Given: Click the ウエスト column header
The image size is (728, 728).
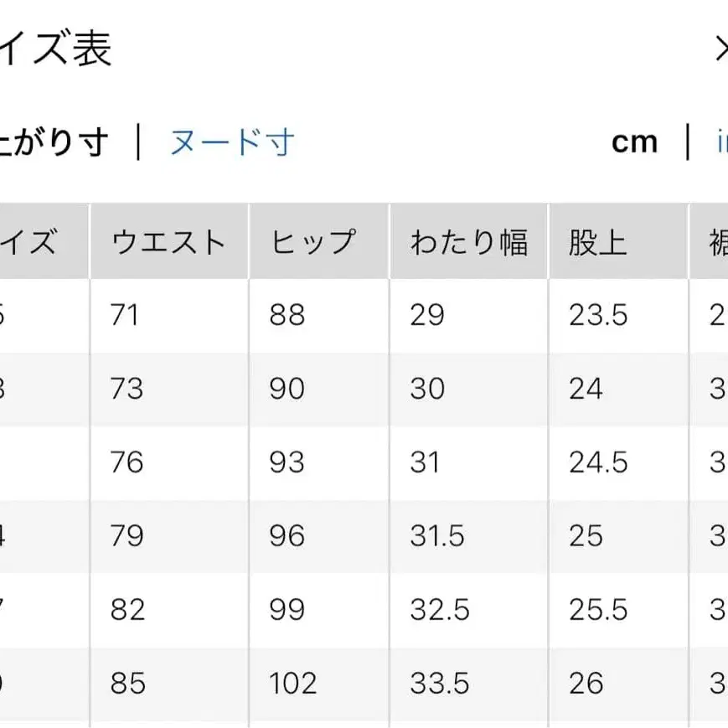Looking at the screenshot, I should 168,241.
